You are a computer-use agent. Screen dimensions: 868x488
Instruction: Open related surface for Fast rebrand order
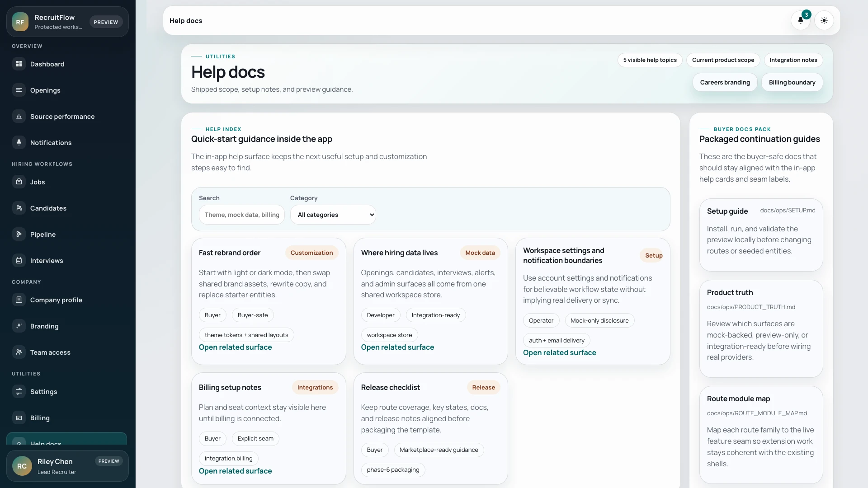click(235, 347)
